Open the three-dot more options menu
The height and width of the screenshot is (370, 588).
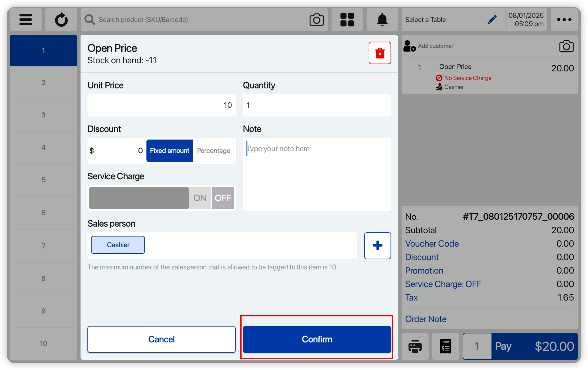click(564, 20)
